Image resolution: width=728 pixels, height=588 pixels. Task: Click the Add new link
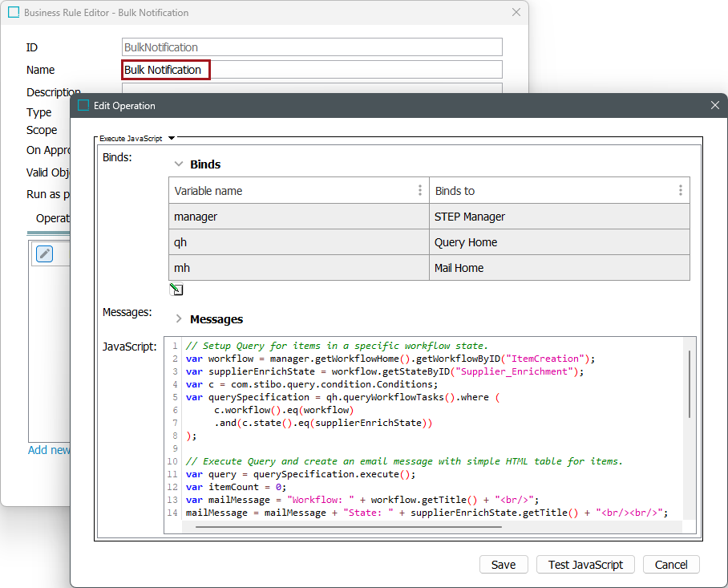(49, 450)
